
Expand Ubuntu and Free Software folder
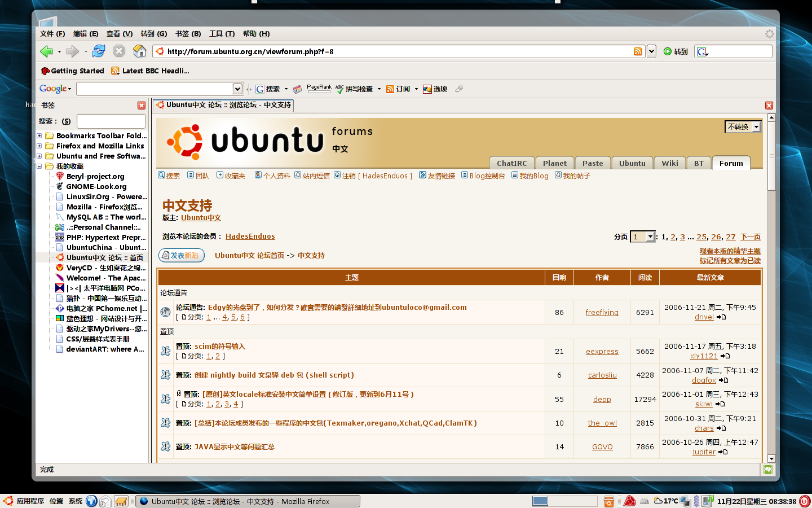39,156
